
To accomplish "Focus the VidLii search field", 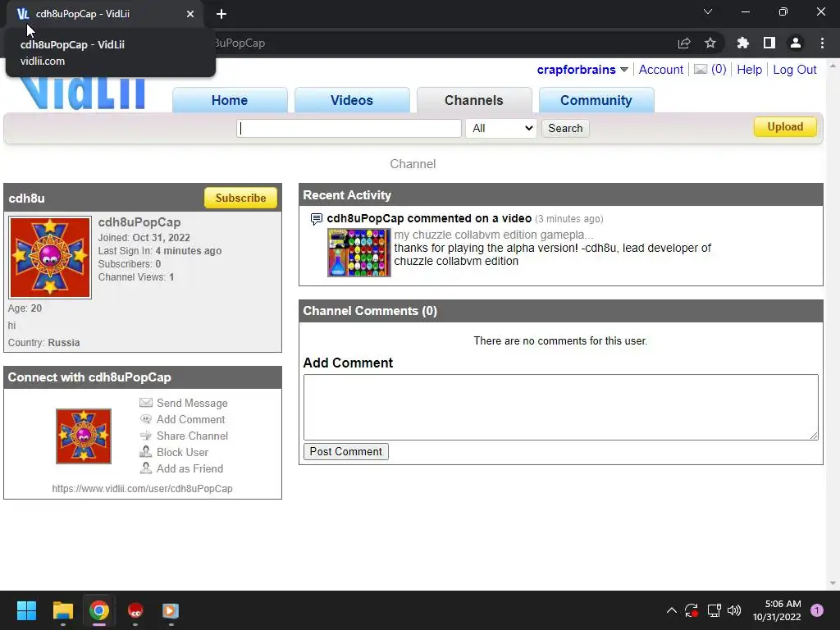I will (x=349, y=128).
